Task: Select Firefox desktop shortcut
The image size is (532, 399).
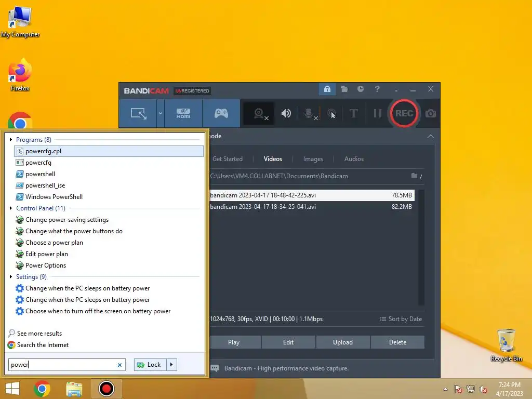Action: pos(20,75)
